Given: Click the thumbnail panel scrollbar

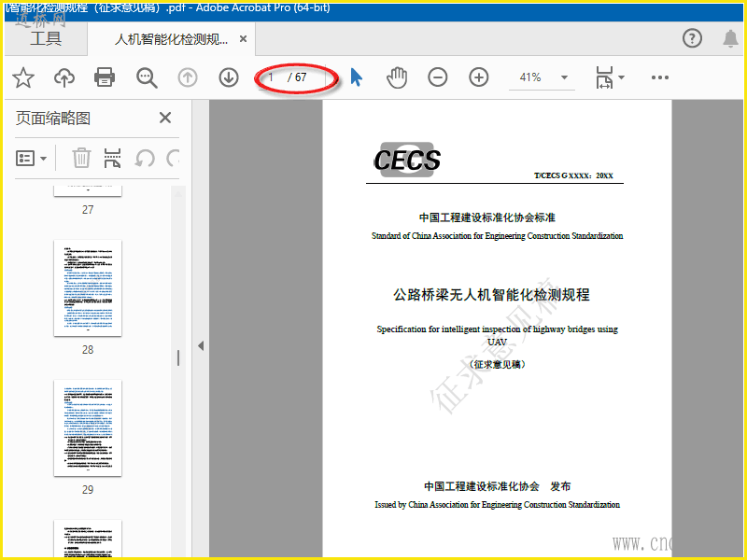Looking at the screenshot, I should (178, 358).
